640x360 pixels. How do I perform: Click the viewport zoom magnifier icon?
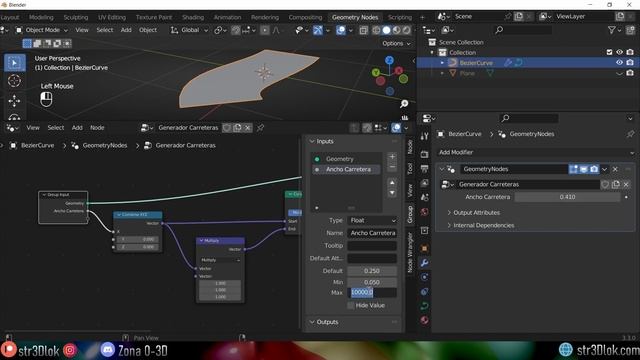404,104
